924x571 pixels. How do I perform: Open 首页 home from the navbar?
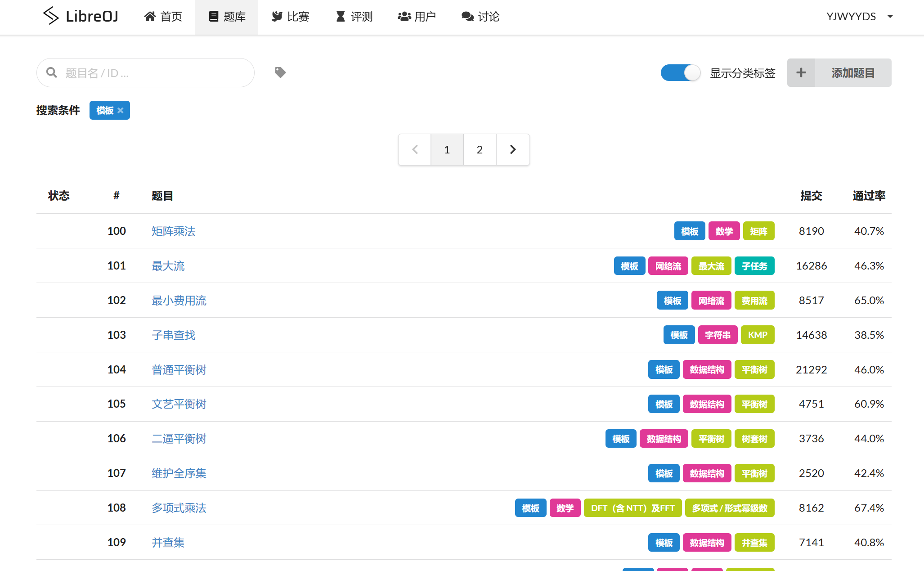[x=163, y=17]
